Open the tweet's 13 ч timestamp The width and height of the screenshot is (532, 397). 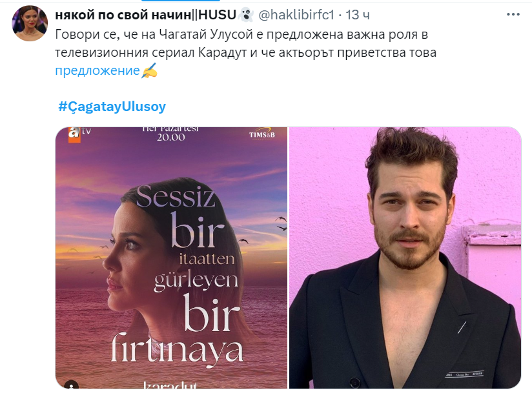(x=358, y=15)
